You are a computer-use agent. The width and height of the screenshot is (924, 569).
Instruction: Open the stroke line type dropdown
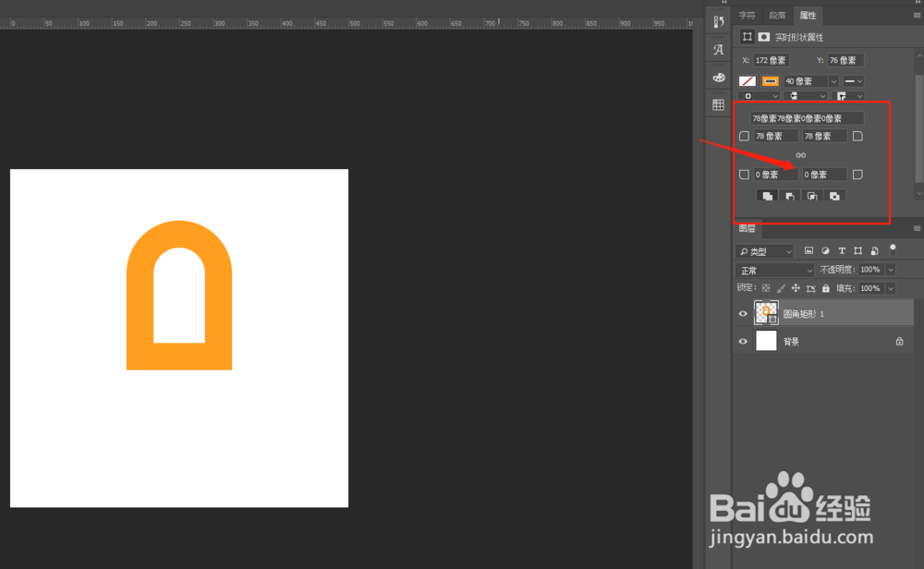tap(853, 81)
